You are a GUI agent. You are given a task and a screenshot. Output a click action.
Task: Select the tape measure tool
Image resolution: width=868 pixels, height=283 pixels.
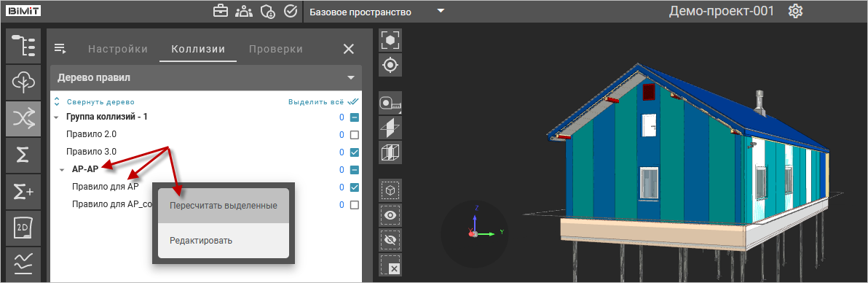(x=391, y=103)
